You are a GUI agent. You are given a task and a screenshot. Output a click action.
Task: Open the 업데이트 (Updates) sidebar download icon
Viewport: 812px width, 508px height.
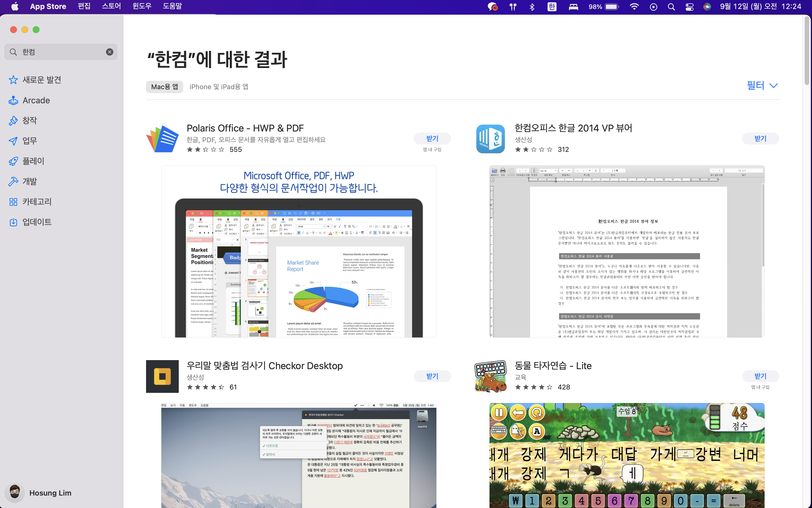pyautogui.click(x=13, y=222)
